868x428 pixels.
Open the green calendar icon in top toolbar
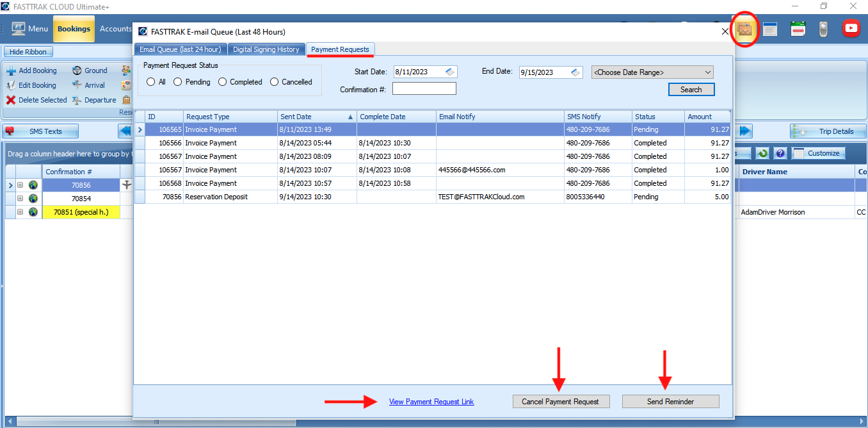pyautogui.click(x=798, y=29)
